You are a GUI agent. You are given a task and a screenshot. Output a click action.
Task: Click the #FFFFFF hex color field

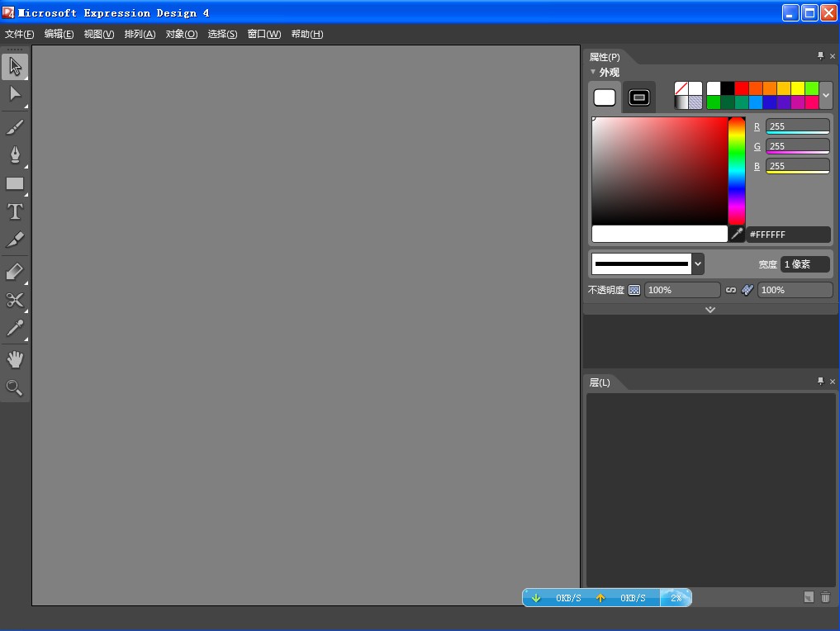pos(788,234)
